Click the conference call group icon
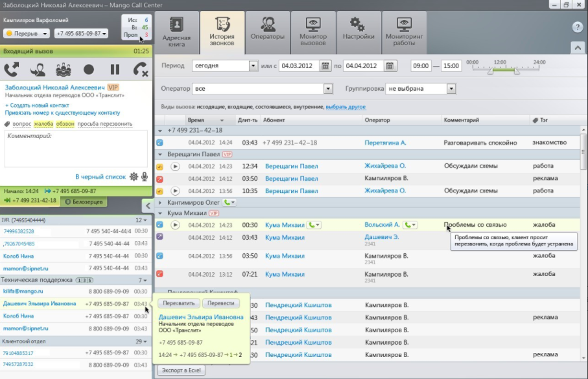Screen dimensions: 588x379 63,69
